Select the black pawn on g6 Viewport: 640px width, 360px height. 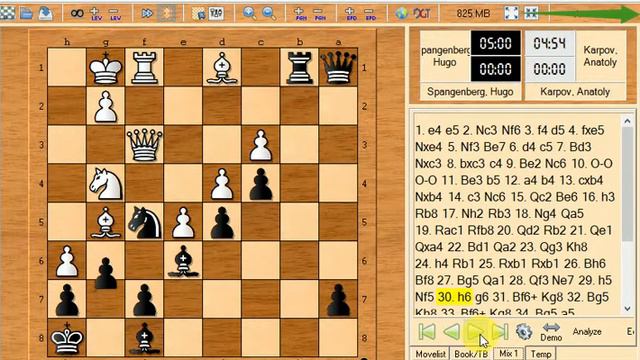106,272
